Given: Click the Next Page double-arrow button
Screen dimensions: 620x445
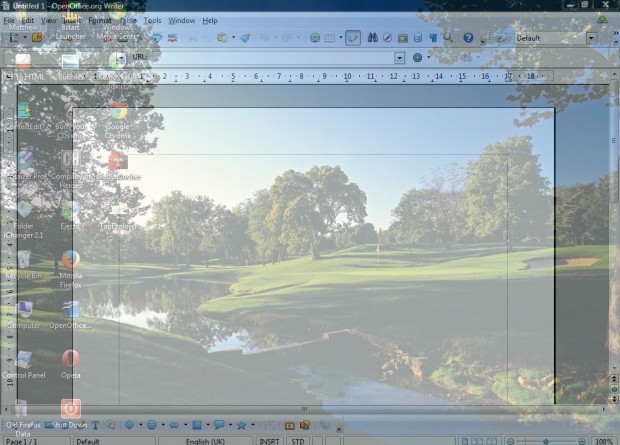Looking at the screenshot, I should 614,399.
